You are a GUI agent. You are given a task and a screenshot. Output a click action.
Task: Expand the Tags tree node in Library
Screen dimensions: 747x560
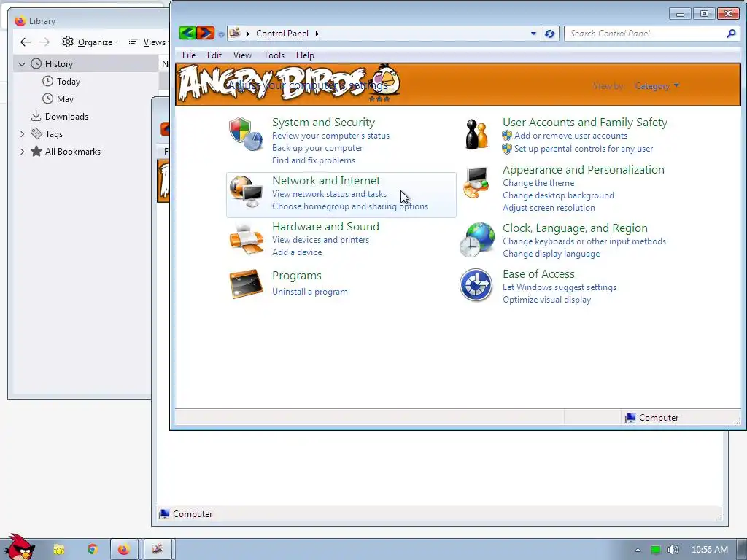pyautogui.click(x=22, y=134)
